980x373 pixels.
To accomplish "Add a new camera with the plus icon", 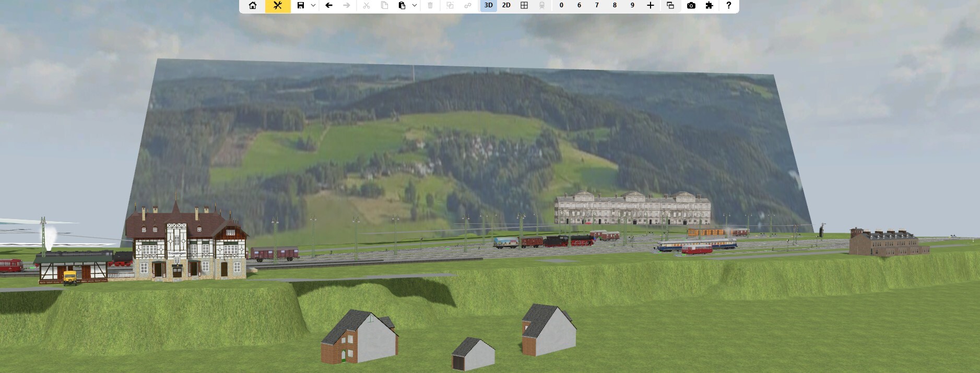I will (651, 6).
